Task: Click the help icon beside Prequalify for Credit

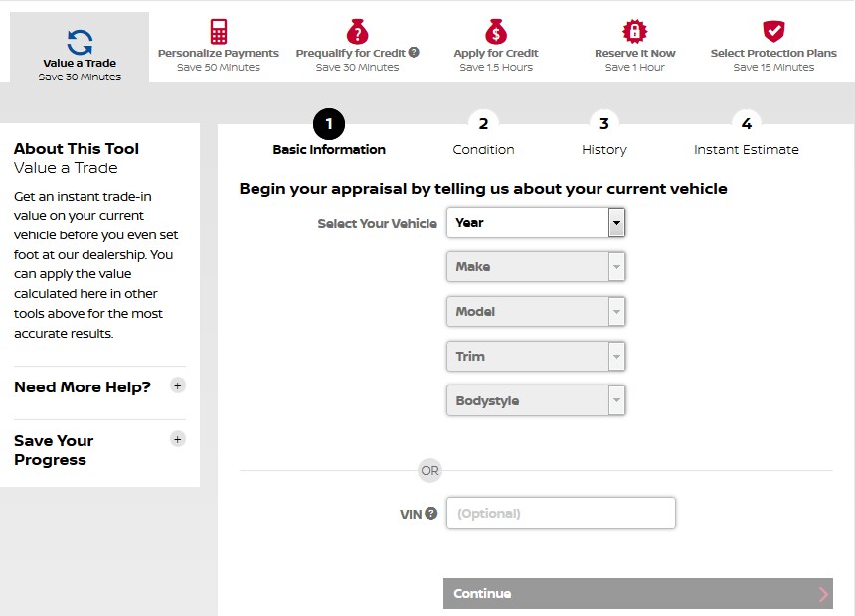Action: tap(414, 52)
